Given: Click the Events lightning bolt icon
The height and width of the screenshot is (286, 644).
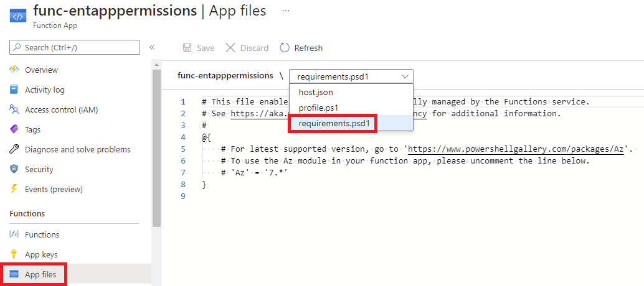Looking at the screenshot, I should pyautogui.click(x=14, y=189).
